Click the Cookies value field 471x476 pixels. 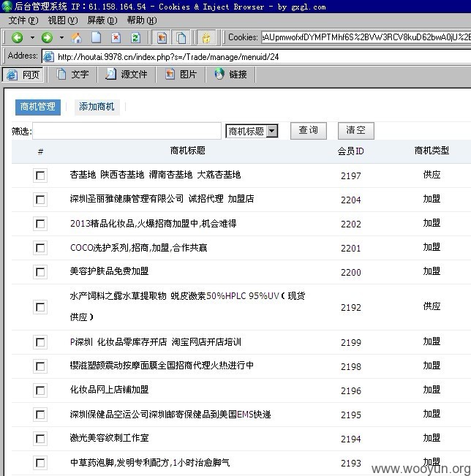pos(366,37)
